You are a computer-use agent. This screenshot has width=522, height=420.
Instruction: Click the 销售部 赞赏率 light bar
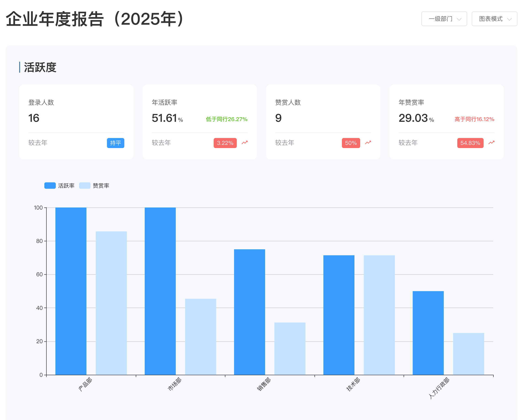pyautogui.click(x=290, y=348)
